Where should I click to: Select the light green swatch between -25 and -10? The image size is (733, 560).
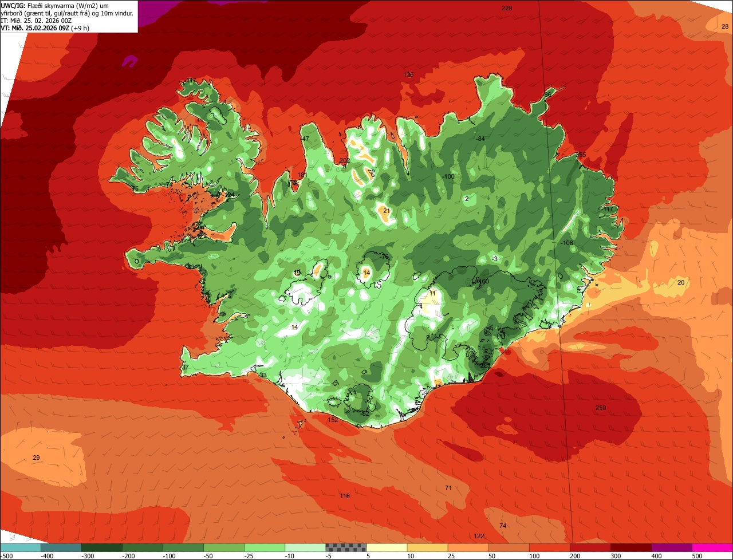coord(264,547)
